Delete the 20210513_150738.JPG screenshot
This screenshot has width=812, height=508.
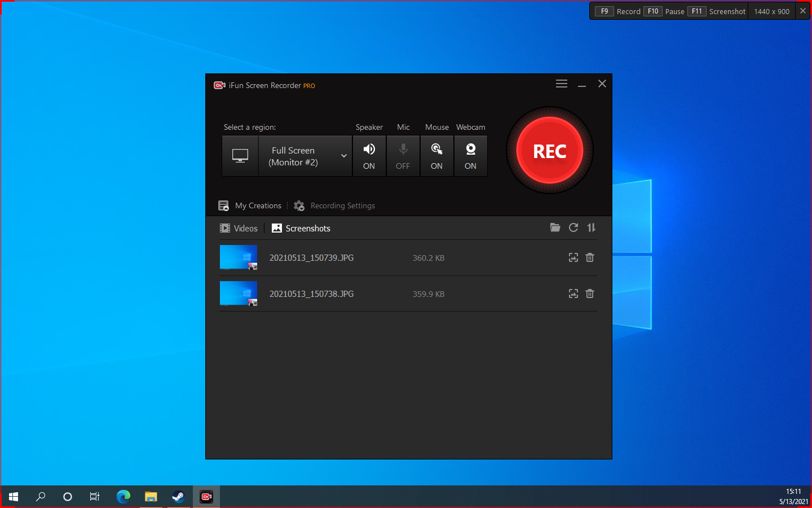(x=590, y=294)
